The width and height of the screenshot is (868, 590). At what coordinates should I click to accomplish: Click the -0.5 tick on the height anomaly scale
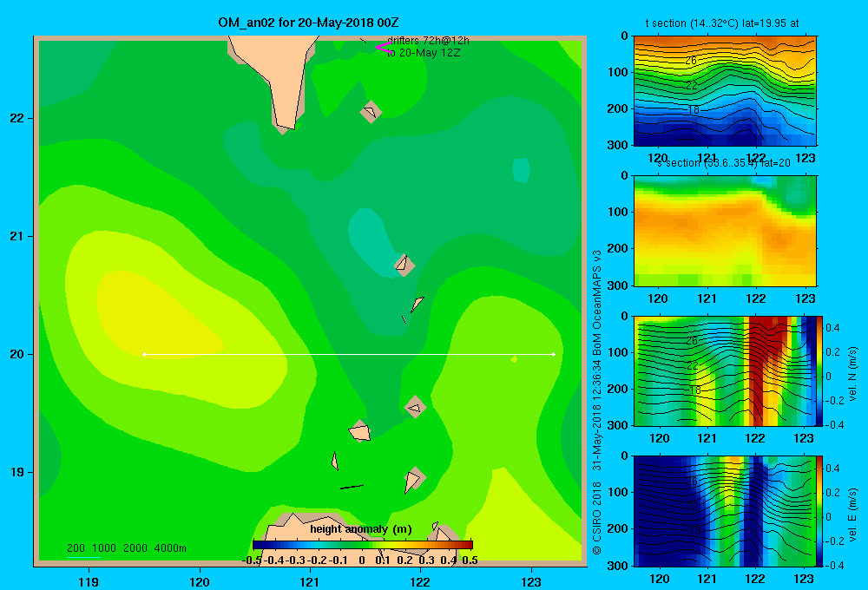click(252, 560)
